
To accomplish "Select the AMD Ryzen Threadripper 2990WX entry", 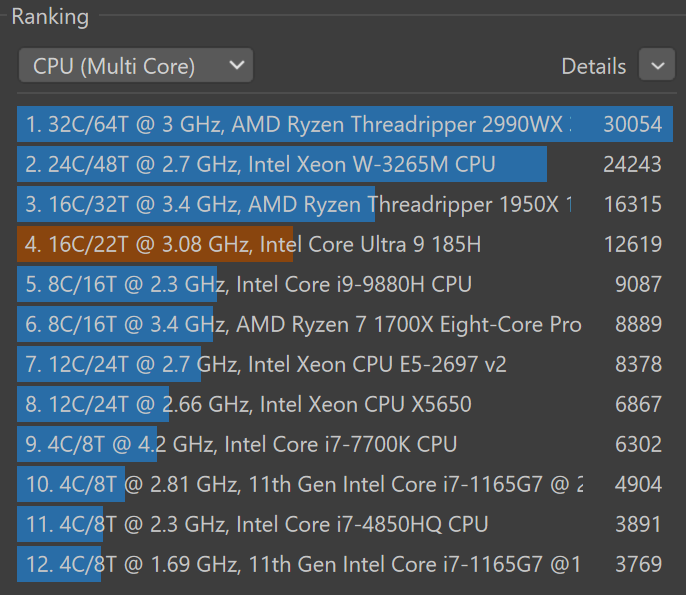I will (x=300, y=124).
